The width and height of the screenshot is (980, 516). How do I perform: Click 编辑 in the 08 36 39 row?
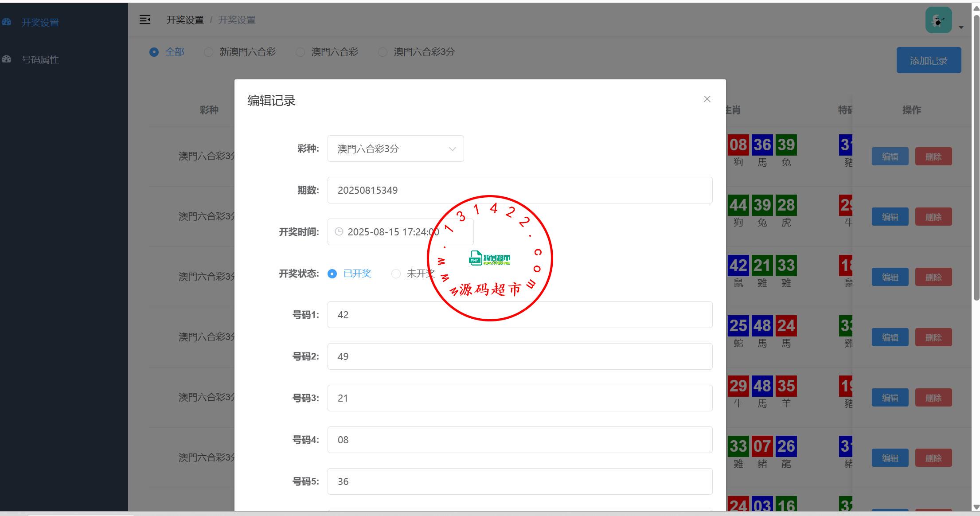[890, 156]
